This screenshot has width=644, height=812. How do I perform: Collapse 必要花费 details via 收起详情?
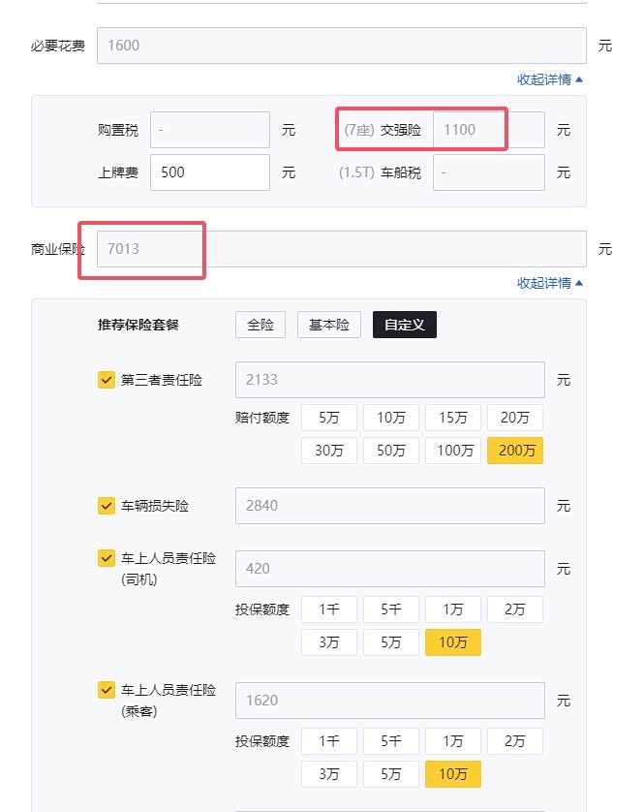click(550, 79)
